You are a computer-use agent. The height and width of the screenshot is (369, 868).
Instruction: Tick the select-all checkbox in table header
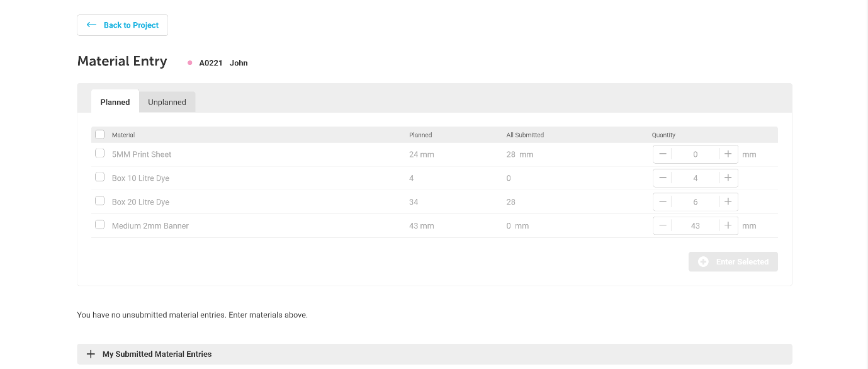click(x=99, y=135)
